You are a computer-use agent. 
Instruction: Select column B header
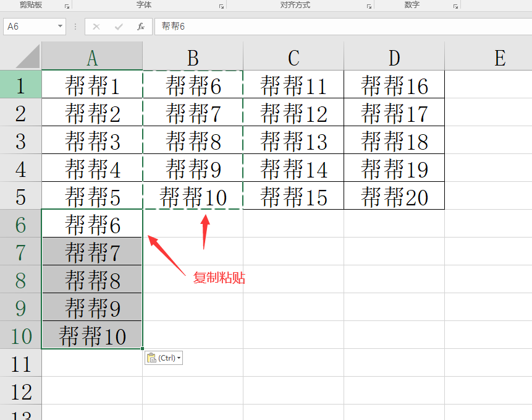(x=192, y=55)
